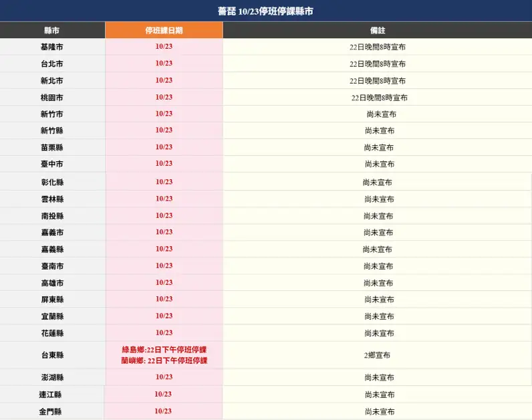
Task: Click the 臺中市 row name
Action: point(52,164)
